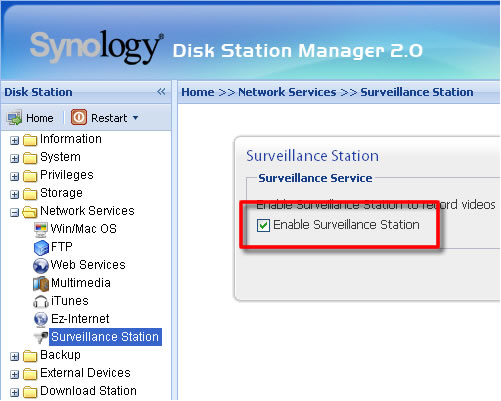Select Download Station tree item
The width and height of the screenshot is (501, 401).
88,391
